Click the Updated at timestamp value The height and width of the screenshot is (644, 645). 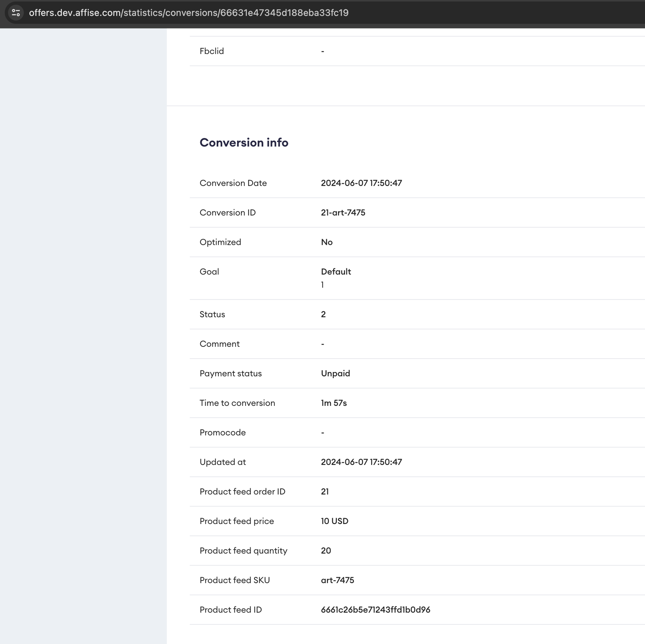[361, 462]
